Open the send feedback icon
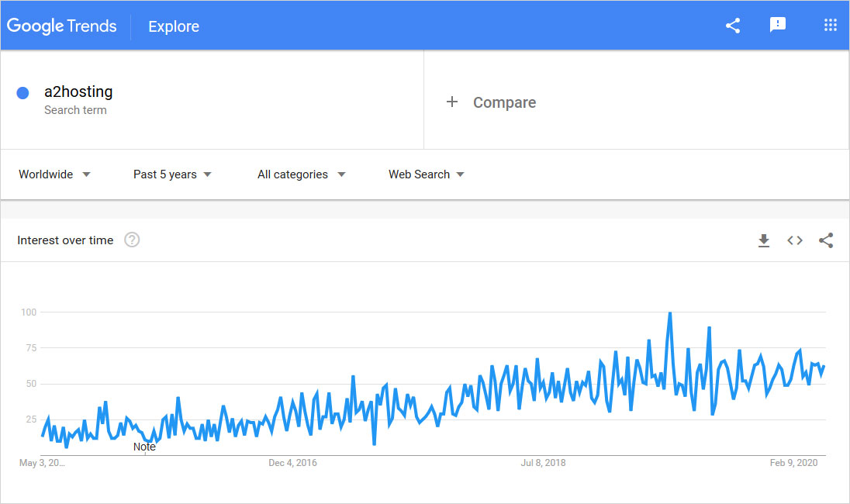The width and height of the screenshot is (850, 504). [777, 26]
